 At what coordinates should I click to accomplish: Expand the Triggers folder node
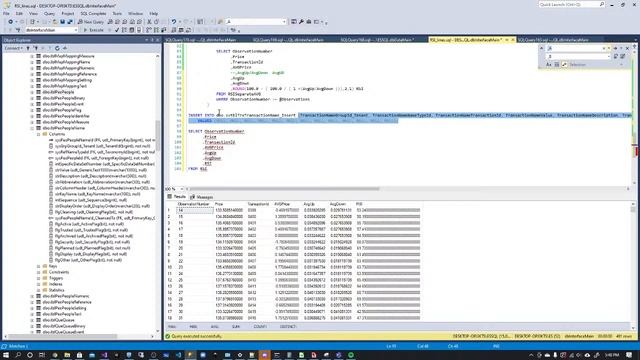(x=39, y=278)
